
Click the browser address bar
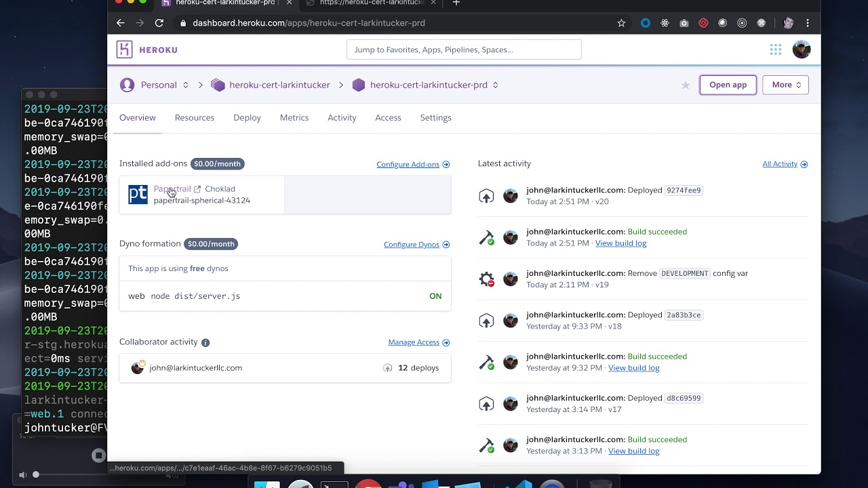pos(393,23)
